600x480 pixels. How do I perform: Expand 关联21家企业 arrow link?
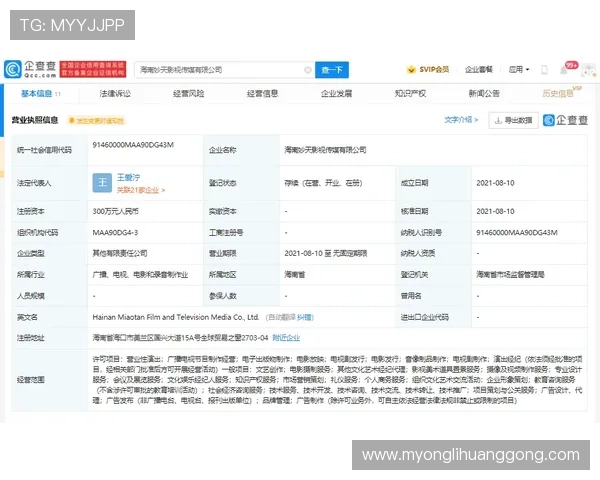click(141, 190)
